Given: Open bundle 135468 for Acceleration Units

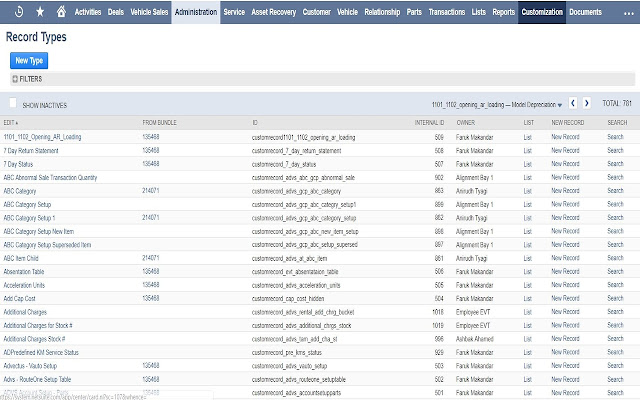Looking at the screenshot, I should (x=151, y=284).
